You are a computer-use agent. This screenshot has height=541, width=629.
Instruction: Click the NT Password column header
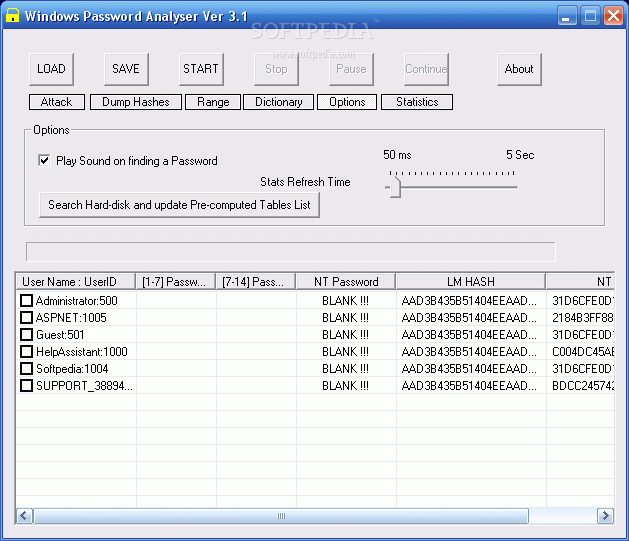coord(346,282)
